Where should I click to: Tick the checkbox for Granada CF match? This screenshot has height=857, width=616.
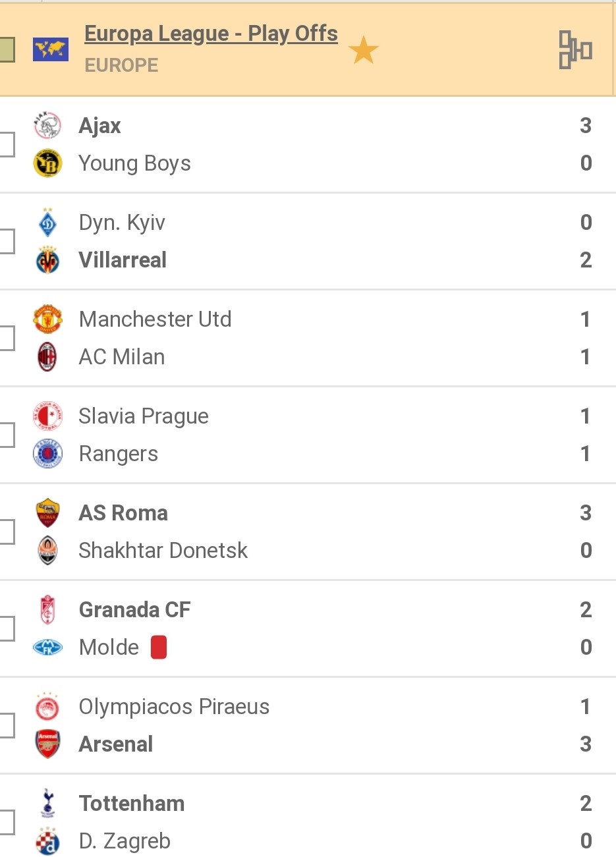(7, 628)
